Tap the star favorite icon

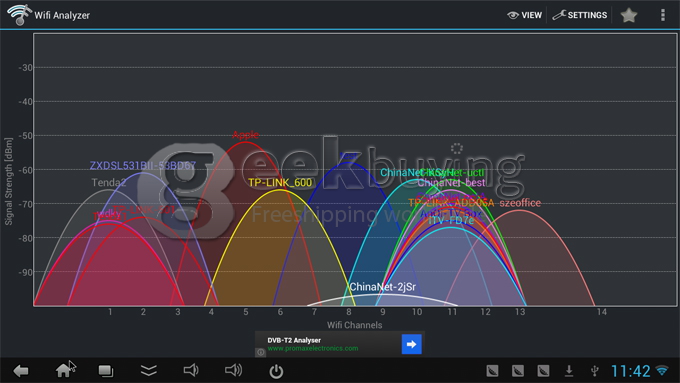(629, 15)
